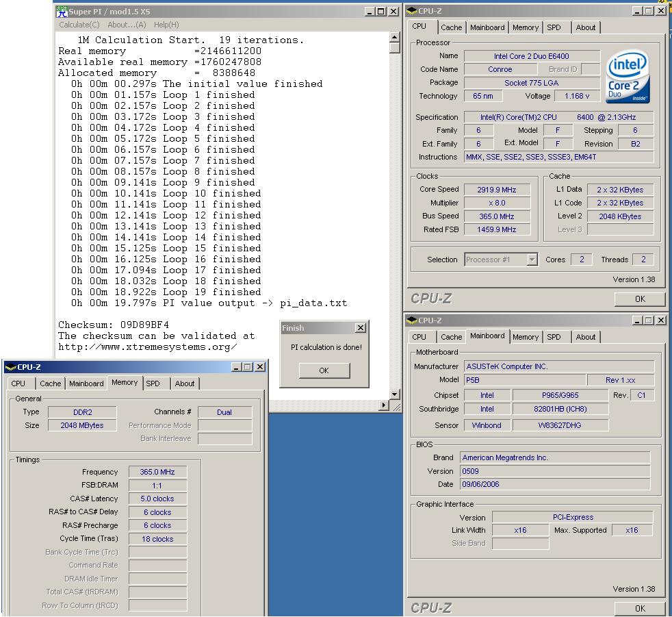Minimize the Memory CPU-Z window

[236, 367]
